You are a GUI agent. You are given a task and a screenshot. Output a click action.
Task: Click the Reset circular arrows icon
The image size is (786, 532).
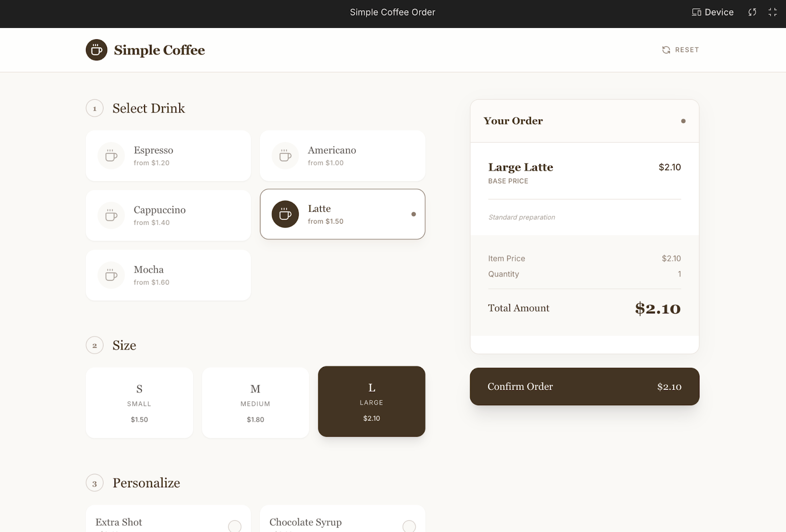(x=666, y=50)
